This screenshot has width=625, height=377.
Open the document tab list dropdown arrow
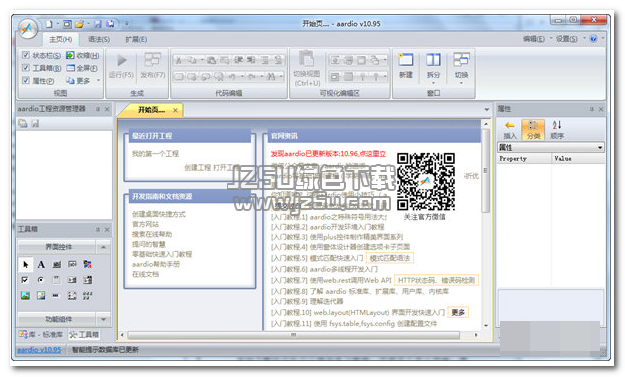click(x=487, y=110)
